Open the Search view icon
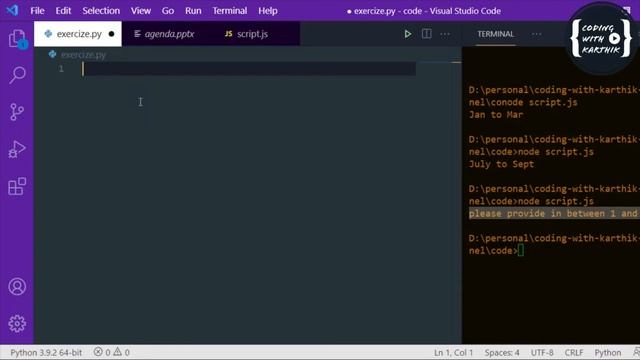Screen dimensions: 640x360 click(17, 75)
